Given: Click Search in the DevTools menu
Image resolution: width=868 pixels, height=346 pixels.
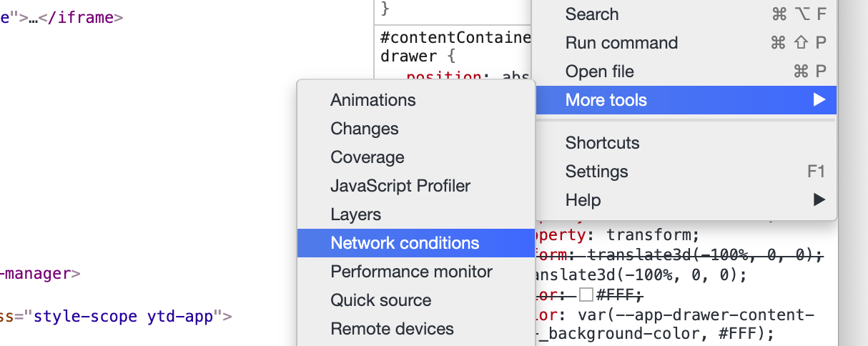Looking at the screenshot, I should click(x=592, y=14).
